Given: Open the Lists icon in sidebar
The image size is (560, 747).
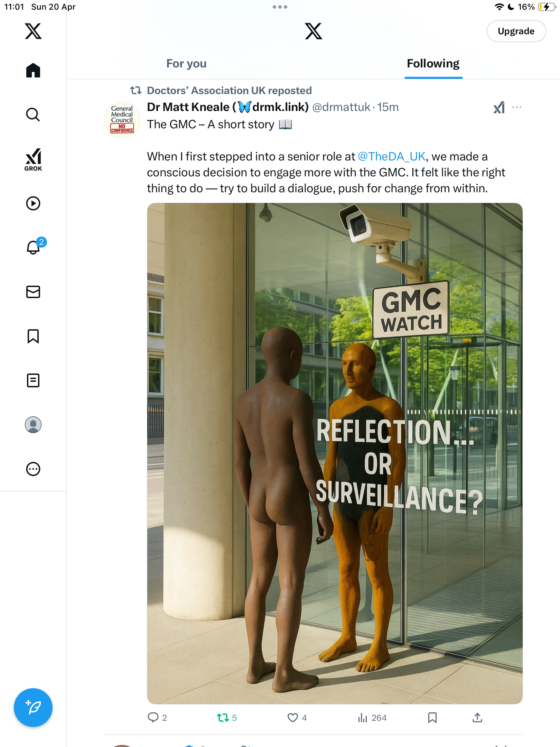Looking at the screenshot, I should 33,380.
